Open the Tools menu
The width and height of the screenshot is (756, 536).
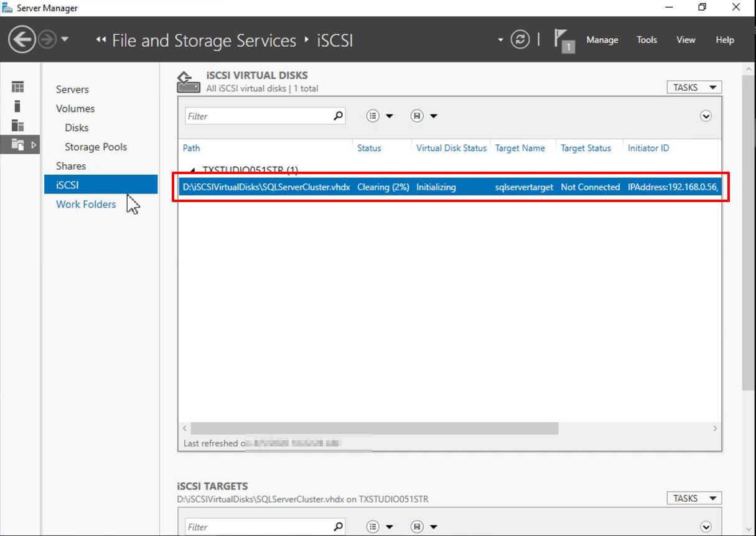pyautogui.click(x=646, y=40)
